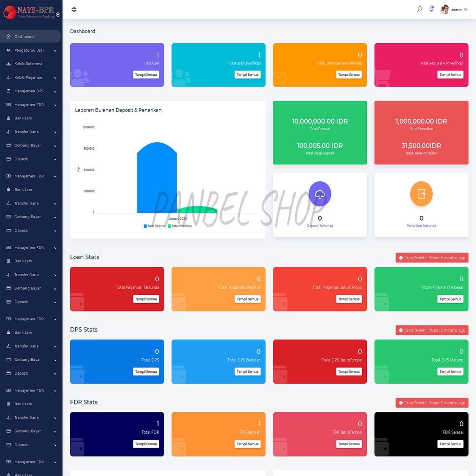Click the Kelola Pinjaman hand icon
The height and width of the screenshot is (476, 476).
[x=8, y=78]
